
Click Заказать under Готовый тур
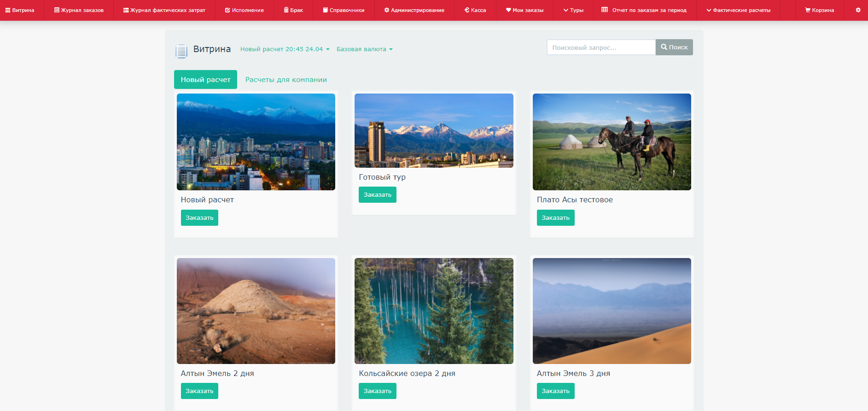[378, 195]
